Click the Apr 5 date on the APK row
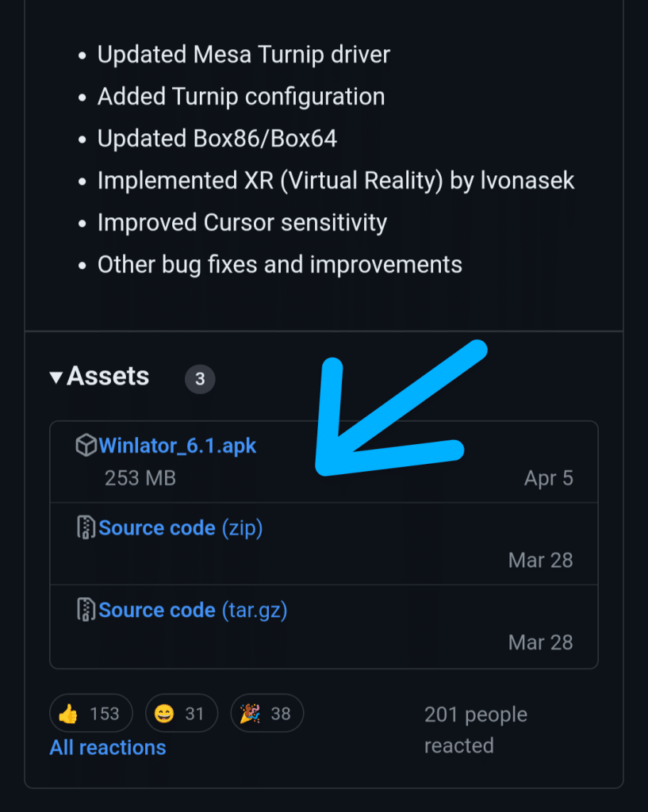Image resolution: width=648 pixels, height=812 pixels. tap(548, 478)
